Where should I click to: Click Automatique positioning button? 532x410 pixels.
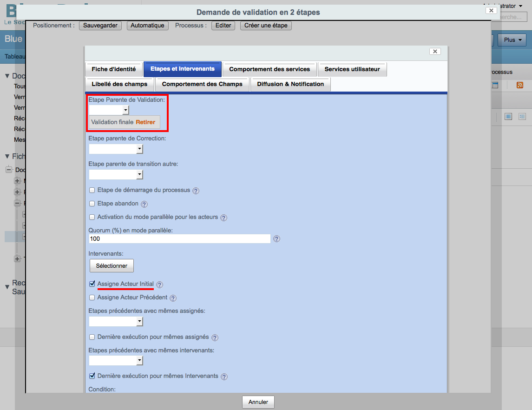coord(147,26)
